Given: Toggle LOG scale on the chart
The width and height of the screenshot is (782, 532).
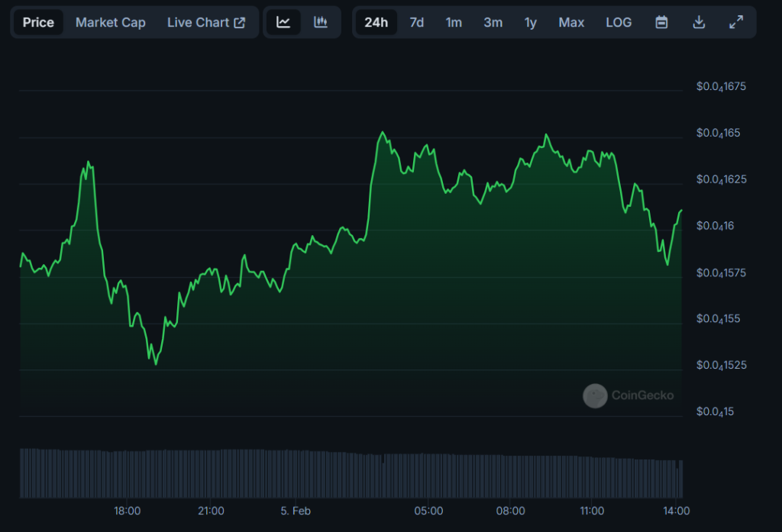Looking at the screenshot, I should point(619,22).
